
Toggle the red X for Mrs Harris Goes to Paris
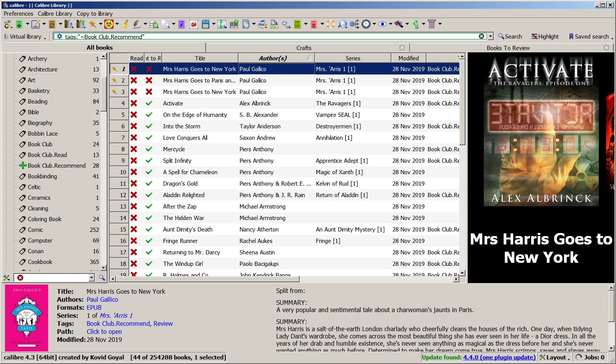pos(149,81)
